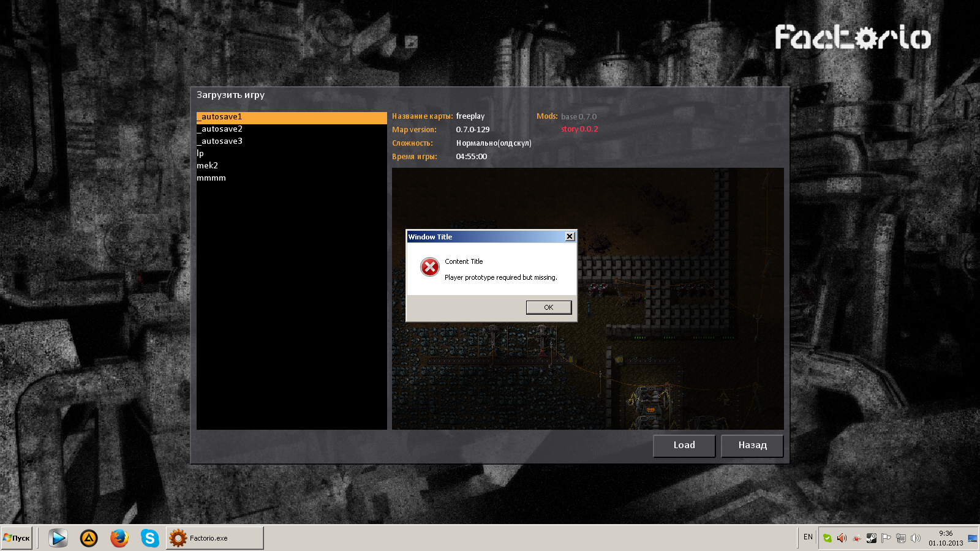Click the EN language indicator
The height and width of the screenshot is (551, 980).
808,537
